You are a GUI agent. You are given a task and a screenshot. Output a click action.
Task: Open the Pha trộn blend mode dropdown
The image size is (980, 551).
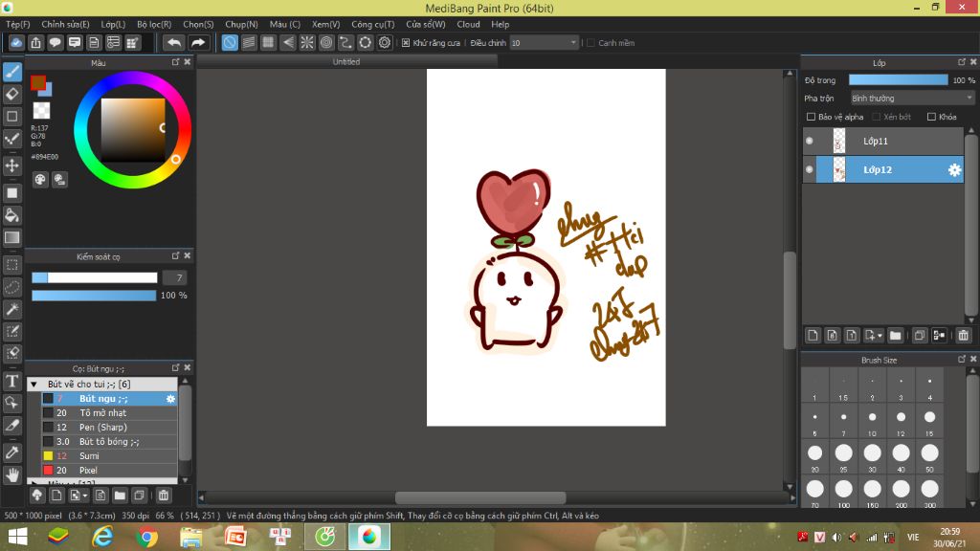tap(912, 99)
